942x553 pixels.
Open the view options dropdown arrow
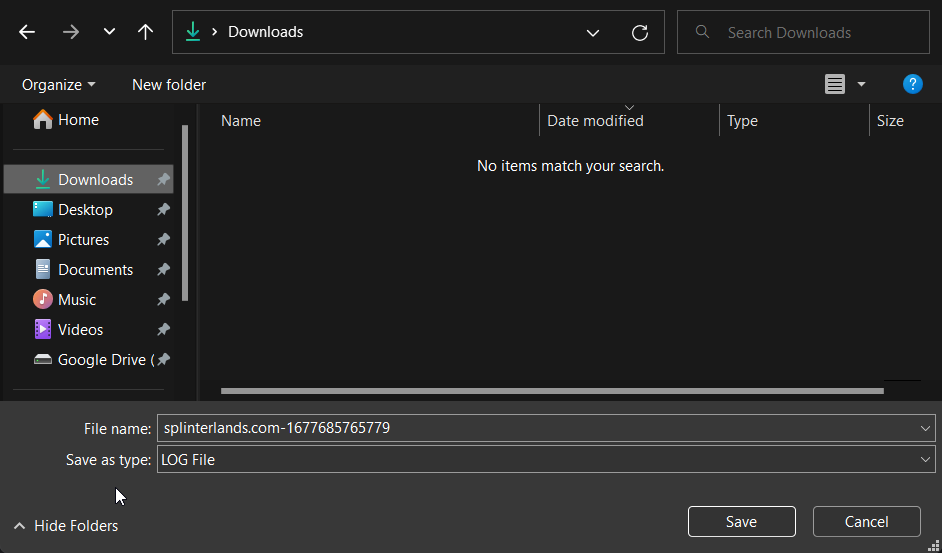click(x=861, y=84)
